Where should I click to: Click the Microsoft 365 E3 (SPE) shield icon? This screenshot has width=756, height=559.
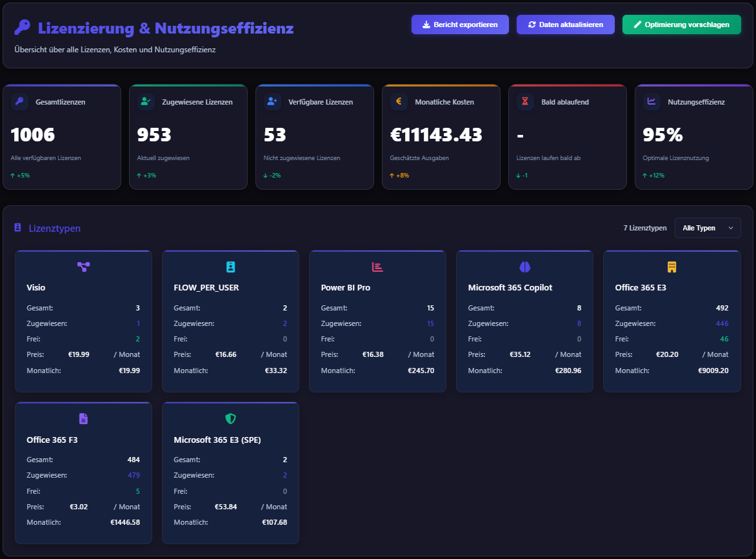(230, 419)
